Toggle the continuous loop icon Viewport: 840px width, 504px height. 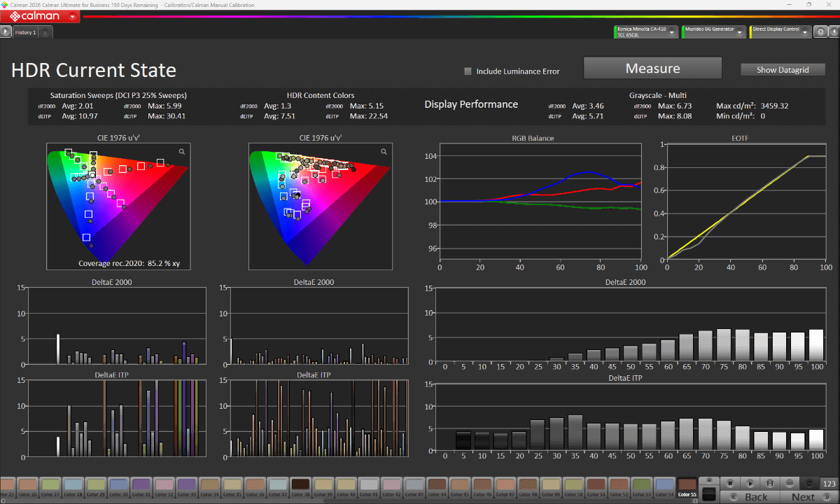tap(789, 483)
